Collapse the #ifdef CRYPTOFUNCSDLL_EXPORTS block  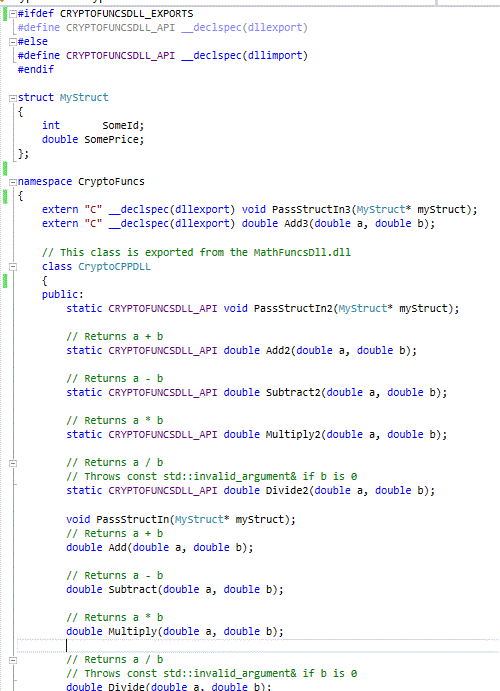click(x=13, y=14)
